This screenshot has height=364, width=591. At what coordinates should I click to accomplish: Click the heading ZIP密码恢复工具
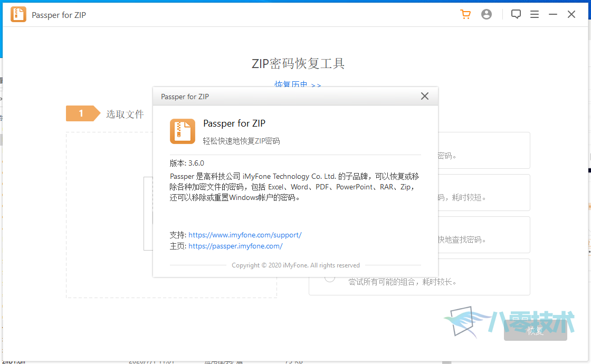298,63
